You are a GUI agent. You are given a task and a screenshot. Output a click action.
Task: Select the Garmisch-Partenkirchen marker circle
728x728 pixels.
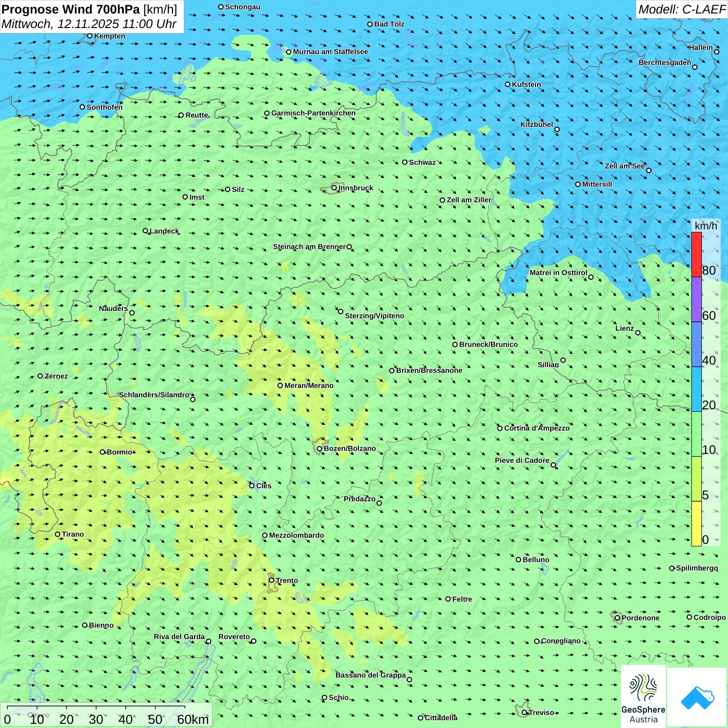coord(267,113)
